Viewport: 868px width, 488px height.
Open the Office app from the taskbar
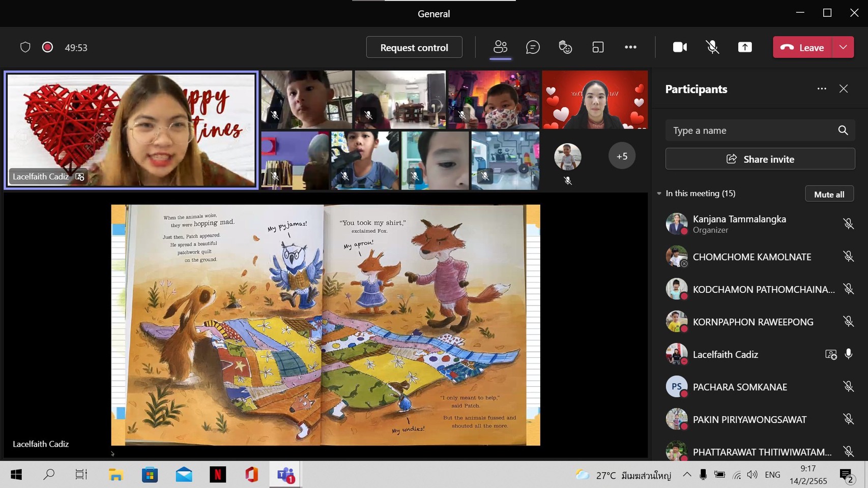tap(251, 475)
